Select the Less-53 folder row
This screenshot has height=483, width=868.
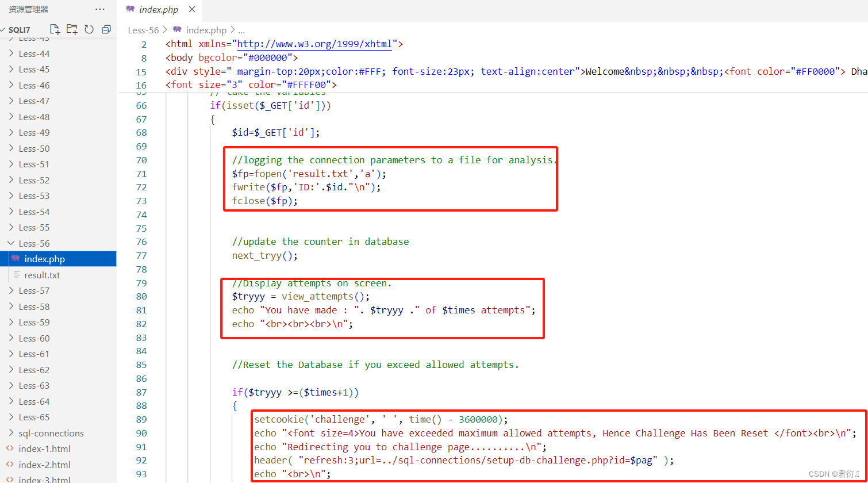coord(58,195)
